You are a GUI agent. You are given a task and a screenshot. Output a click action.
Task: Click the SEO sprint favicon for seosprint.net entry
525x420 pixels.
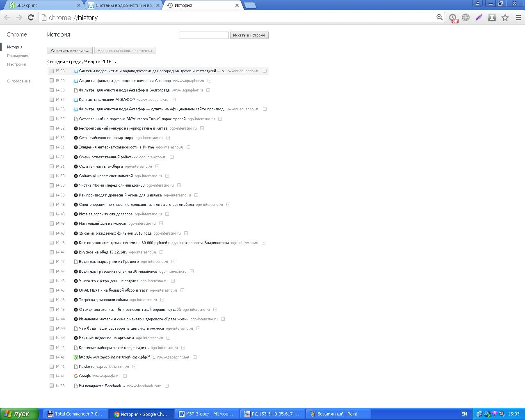pos(76,357)
